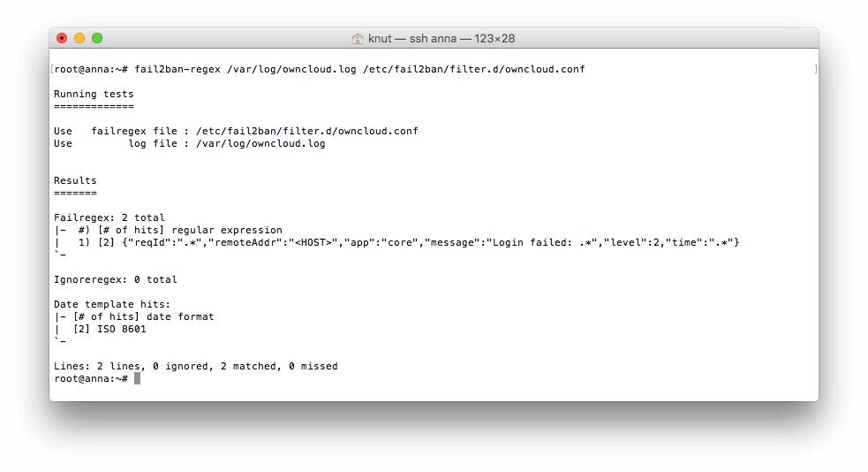The image size is (868, 472).
Task: Click 'Ignoreregex: 0 total' line
Action: click(x=116, y=280)
